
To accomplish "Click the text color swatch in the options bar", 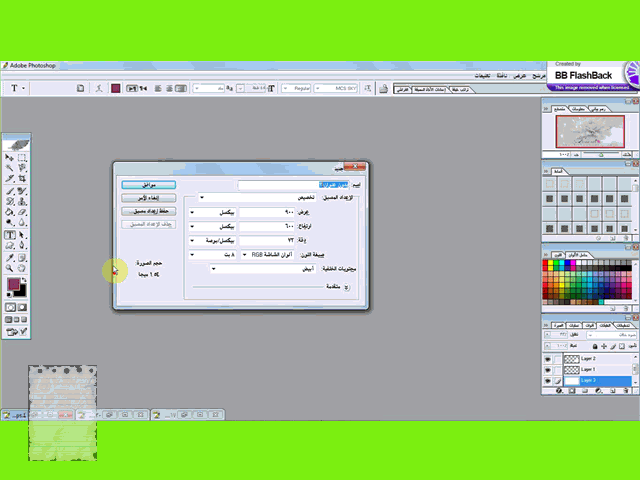I will tap(116, 89).
